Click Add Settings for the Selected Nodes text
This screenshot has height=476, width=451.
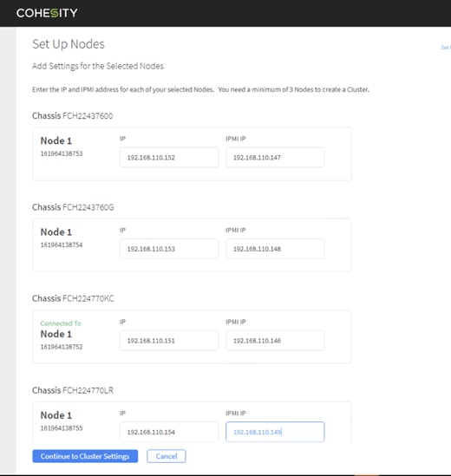pos(98,66)
